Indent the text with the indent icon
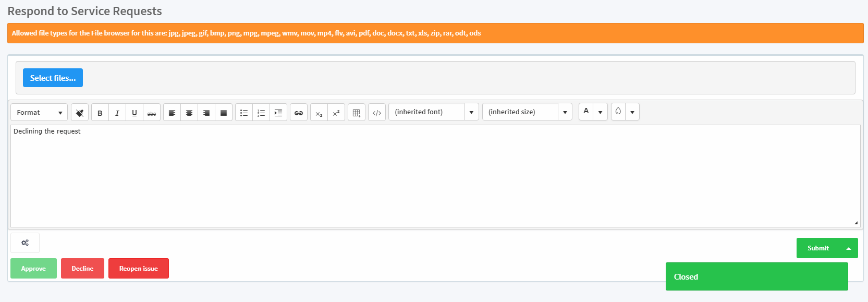 pyautogui.click(x=278, y=113)
